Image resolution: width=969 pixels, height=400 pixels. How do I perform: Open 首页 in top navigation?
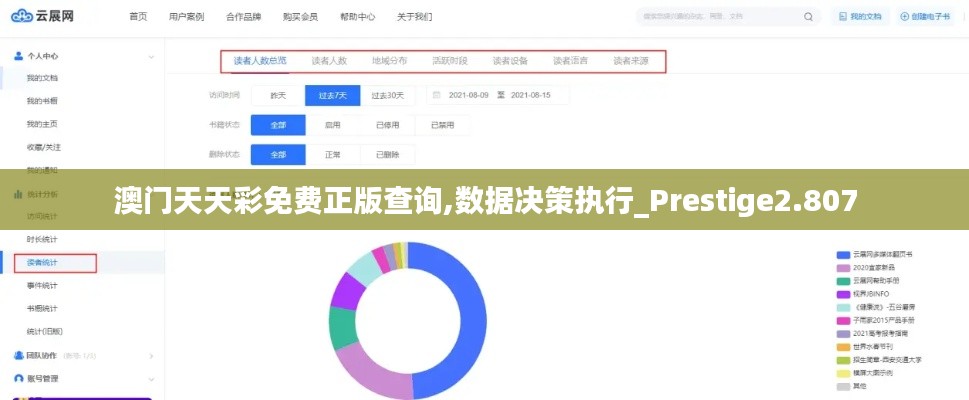(x=138, y=17)
